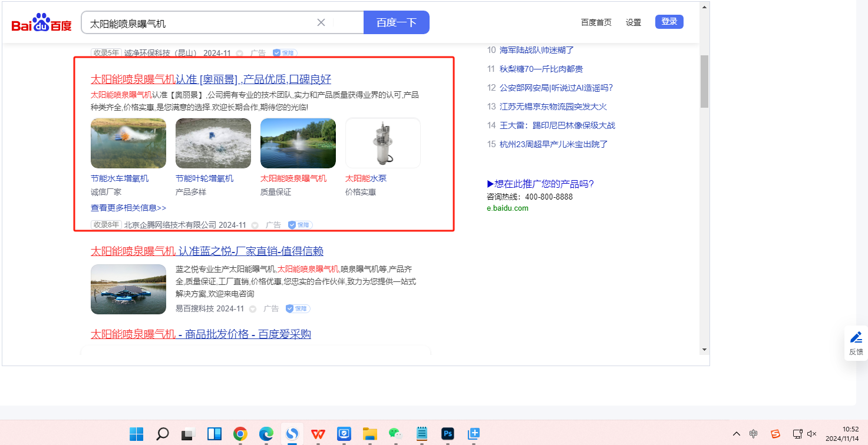Click the Sogou input method tray icon
This screenshot has width=868, height=445.
775,434
